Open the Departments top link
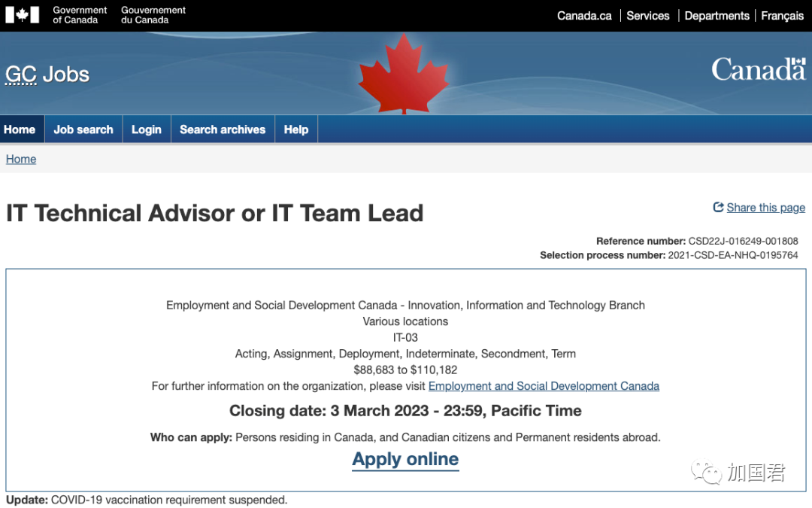 (717, 16)
